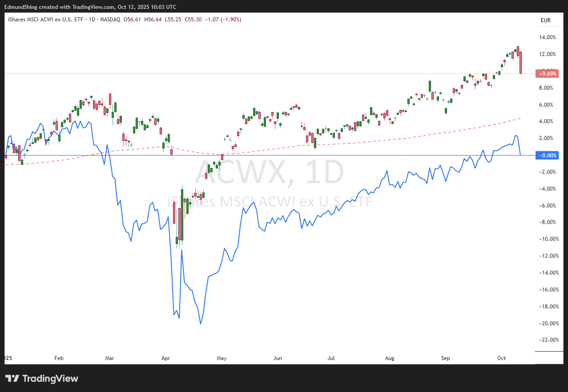Click the Sep label on the time axis
Screen dimensions: 568x392
coord(446,358)
